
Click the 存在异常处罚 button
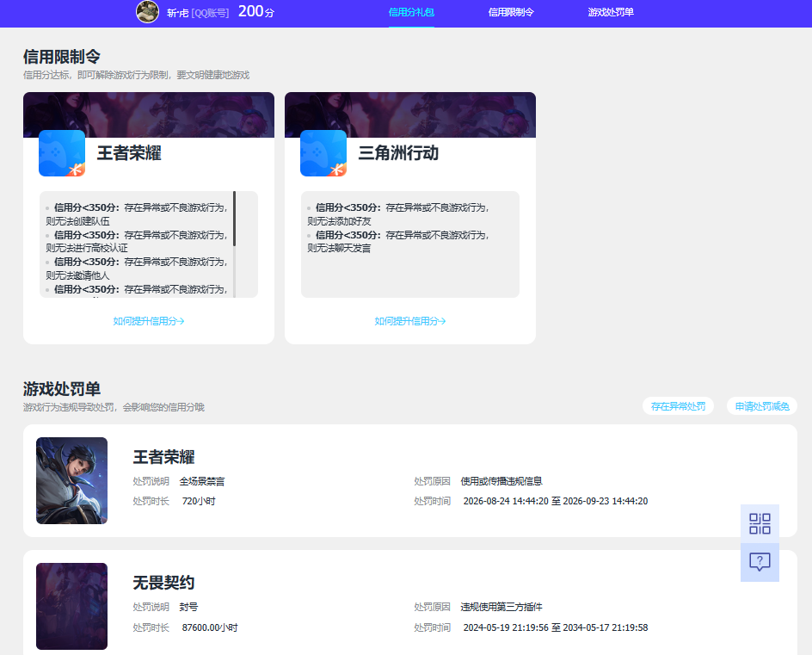[679, 406]
